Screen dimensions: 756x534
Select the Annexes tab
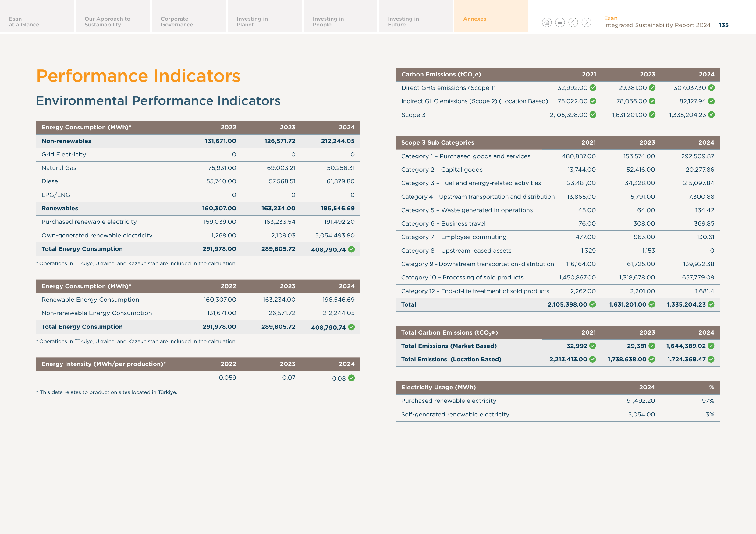[x=491, y=16]
